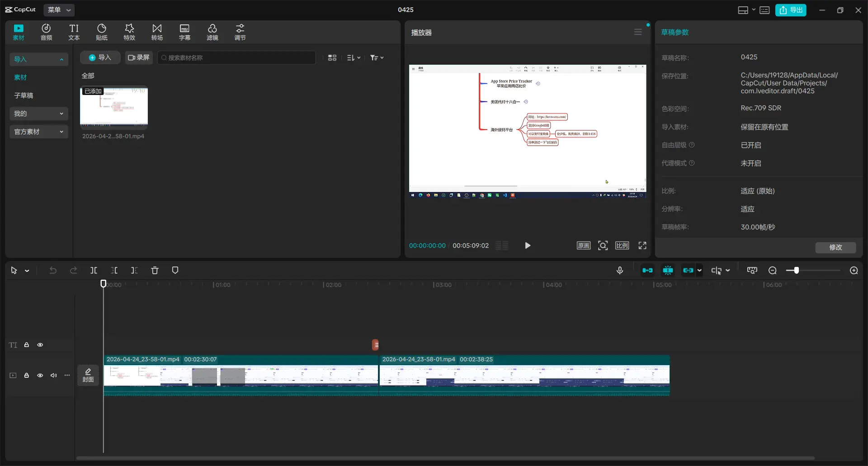The width and height of the screenshot is (868, 466).
Task: Add a marker with the shield icon
Action: coord(175,271)
